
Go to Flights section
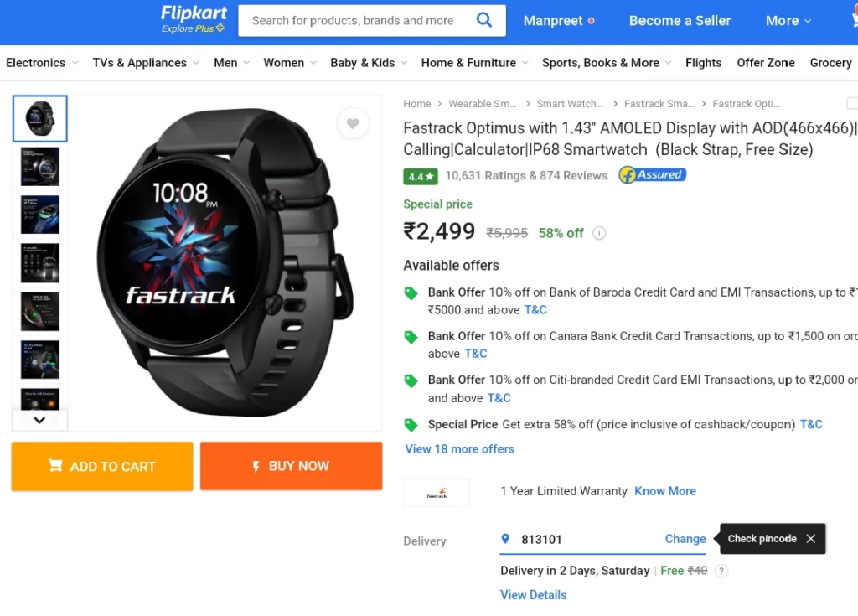tap(703, 63)
